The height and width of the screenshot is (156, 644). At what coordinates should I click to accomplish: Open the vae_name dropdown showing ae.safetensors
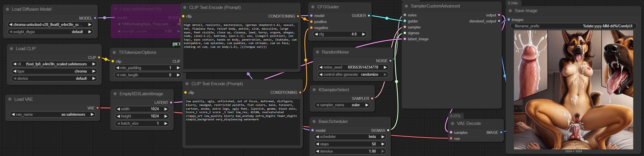pos(53,114)
